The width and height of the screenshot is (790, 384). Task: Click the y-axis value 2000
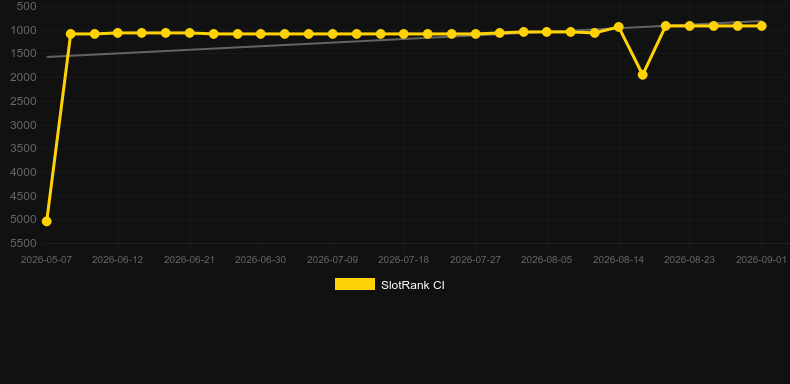pyautogui.click(x=24, y=78)
